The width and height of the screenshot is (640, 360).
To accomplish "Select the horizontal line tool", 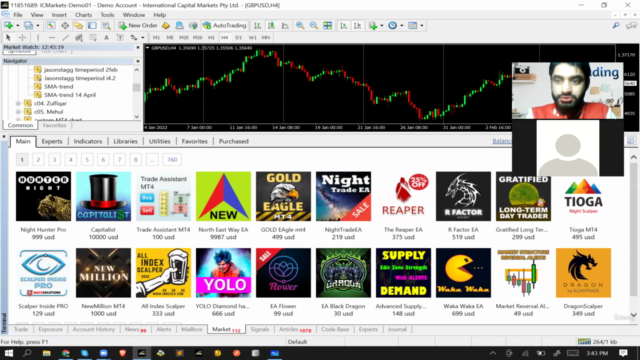I will (x=51, y=38).
